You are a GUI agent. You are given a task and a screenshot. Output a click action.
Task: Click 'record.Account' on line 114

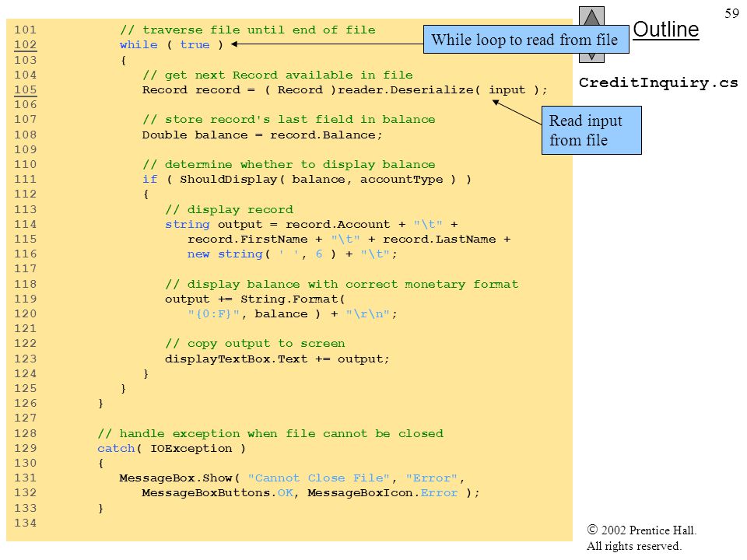[338, 224]
